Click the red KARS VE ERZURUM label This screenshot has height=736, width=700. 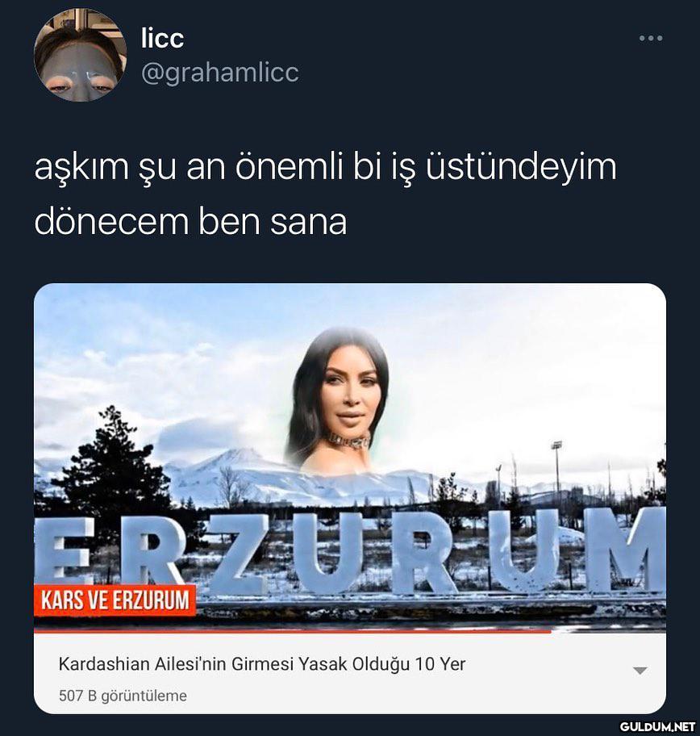point(115,600)
